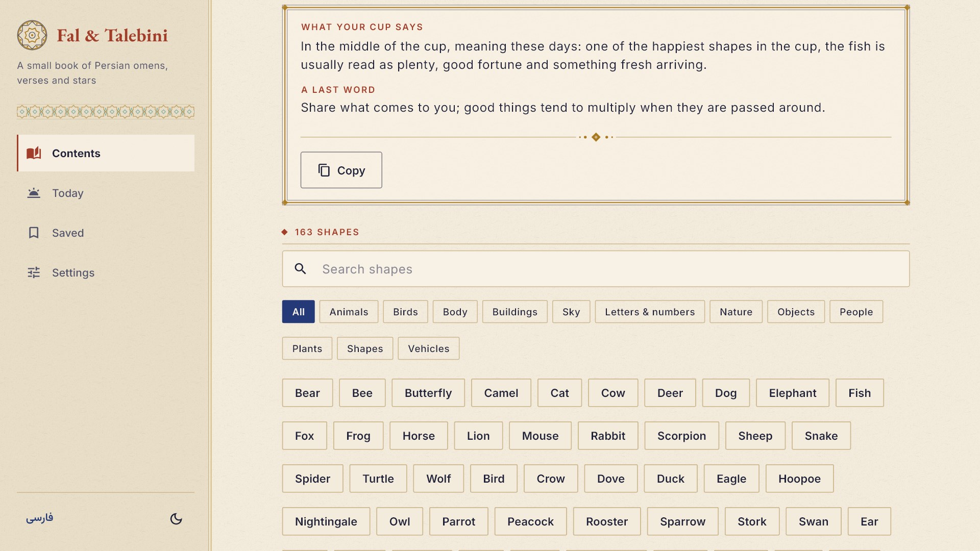Filter shapes by Birds
The width and height of the screenshot is (980, 551).
[x=405, y=312]
